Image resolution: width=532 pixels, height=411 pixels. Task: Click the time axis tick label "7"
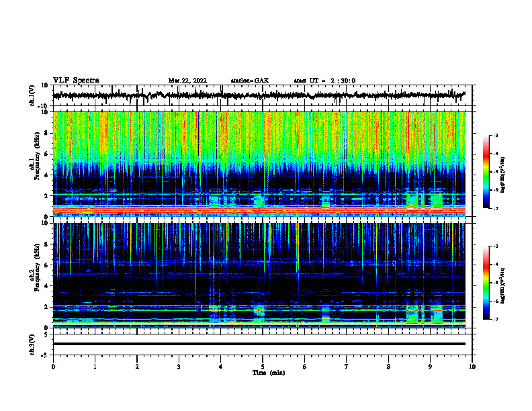coord(347,367)
